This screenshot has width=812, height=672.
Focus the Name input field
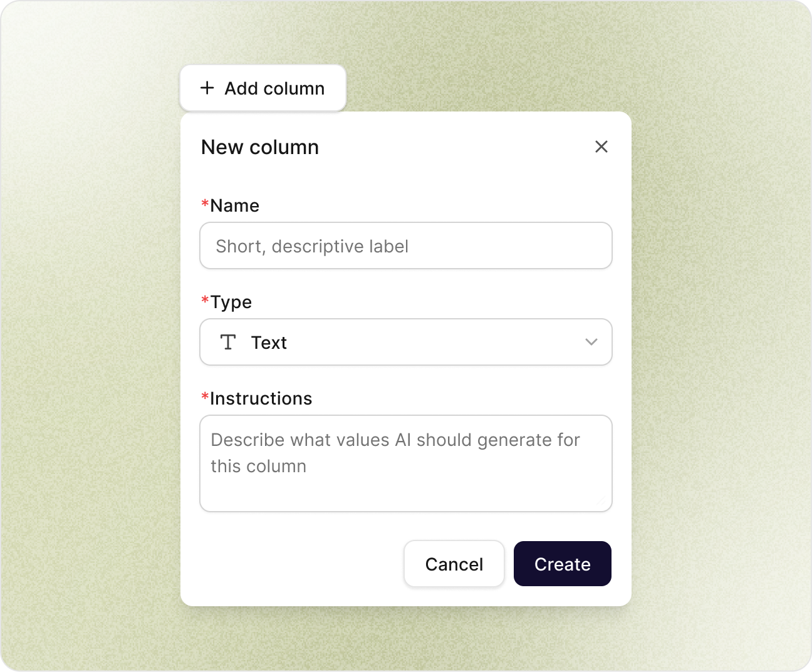(x=405, y=246)
